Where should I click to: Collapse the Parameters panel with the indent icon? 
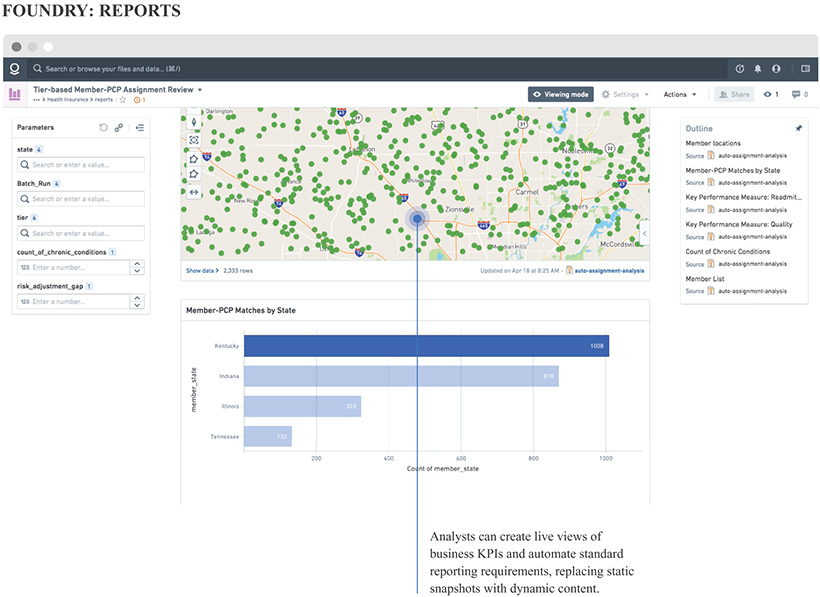tap(140, 128)
